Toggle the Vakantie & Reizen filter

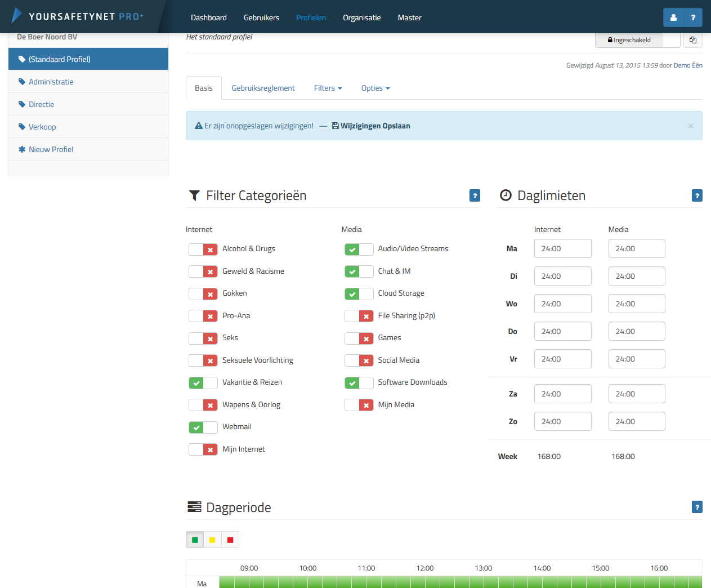point(203,383)
